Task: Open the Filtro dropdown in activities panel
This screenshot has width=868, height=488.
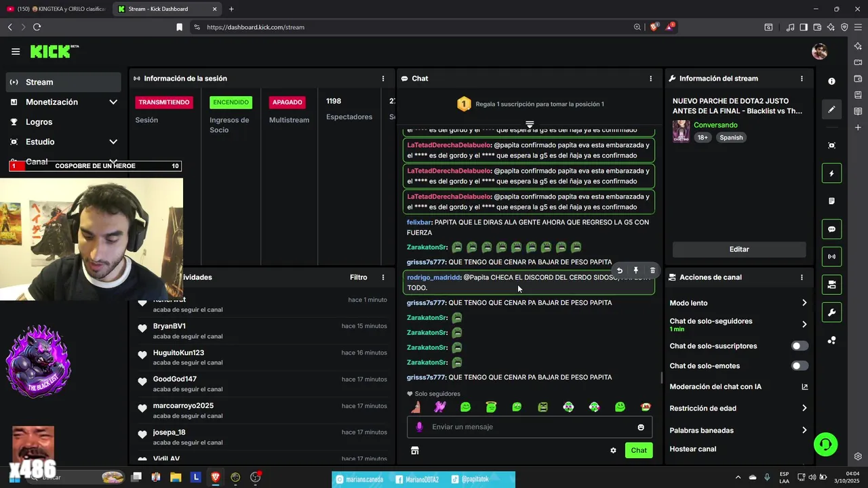Action: 359,277
